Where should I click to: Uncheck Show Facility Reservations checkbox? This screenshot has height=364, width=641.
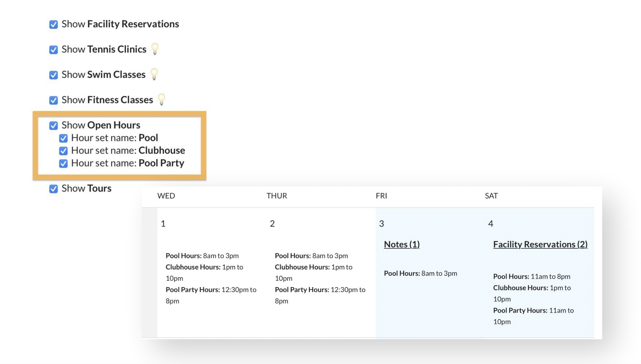pos(53,24)
